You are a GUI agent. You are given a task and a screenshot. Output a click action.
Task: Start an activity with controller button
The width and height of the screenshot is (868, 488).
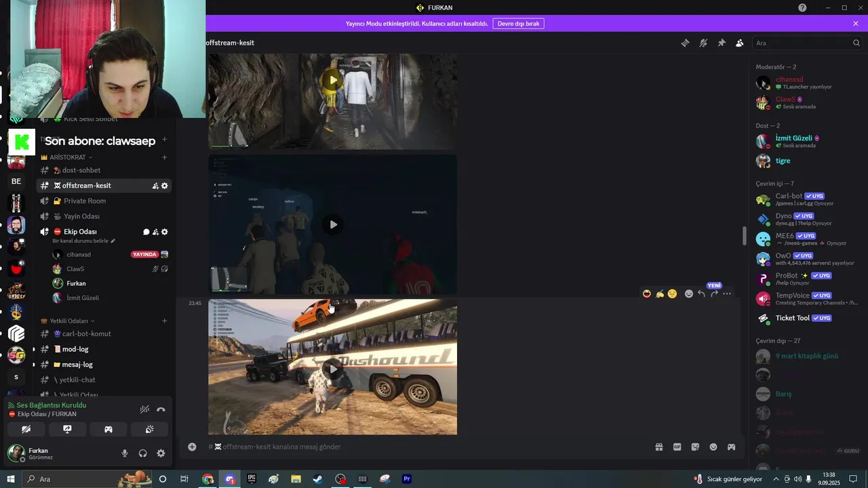coord(108,429)
